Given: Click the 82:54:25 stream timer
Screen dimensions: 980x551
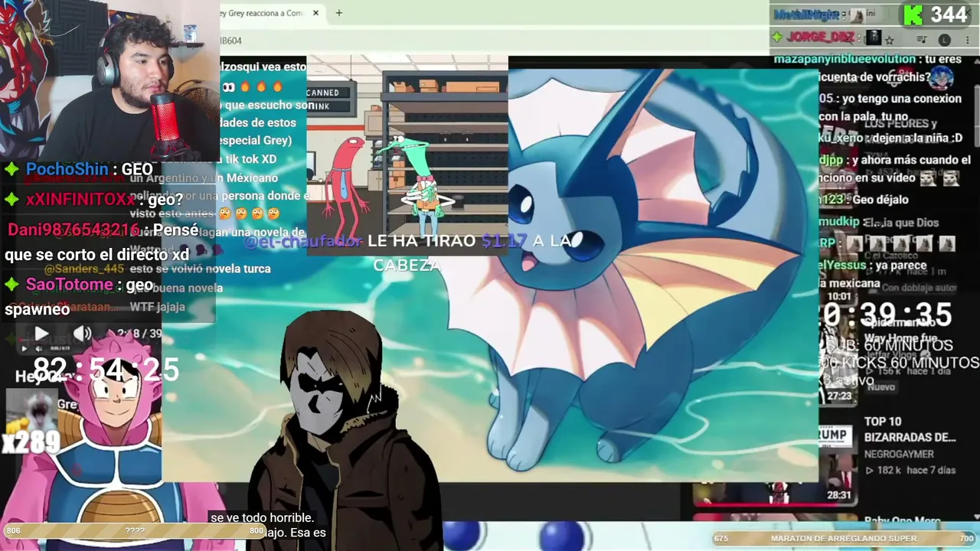Looking at the screenshot, I should (x=106, y=370).
